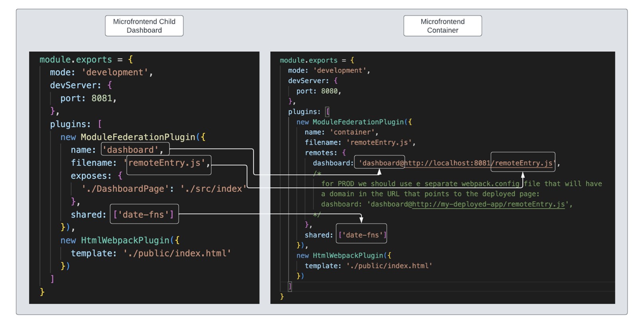This screenshot has height=320, width=644.
Task: Click port value 8080 in the right panel
Action: [329, 91]
